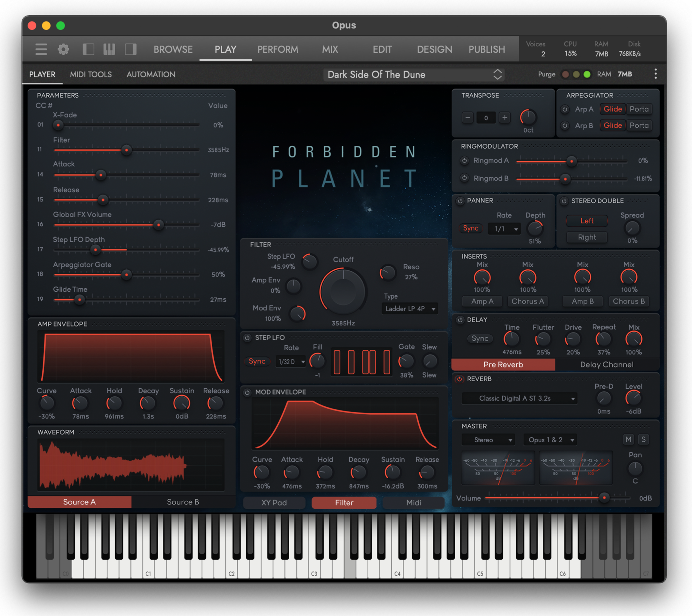Click the Master Pan knob
Screen dimensions: 692x616
[x=635, y=469]
